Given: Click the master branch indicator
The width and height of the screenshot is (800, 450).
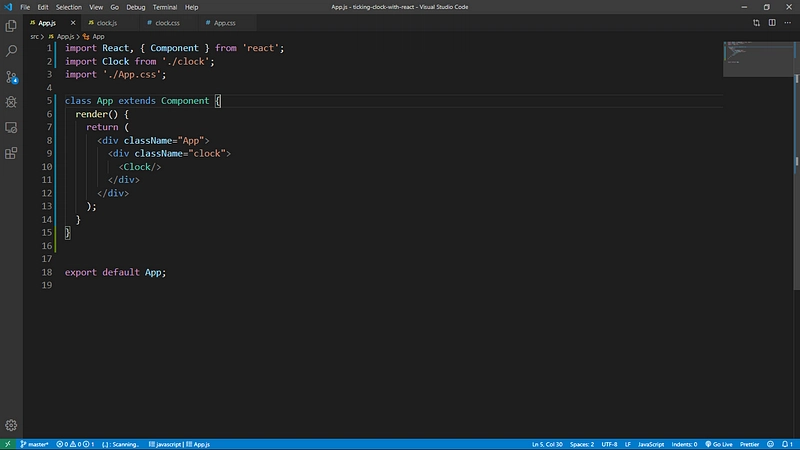Looking at the screenshot, I should (x=34, y=444).
